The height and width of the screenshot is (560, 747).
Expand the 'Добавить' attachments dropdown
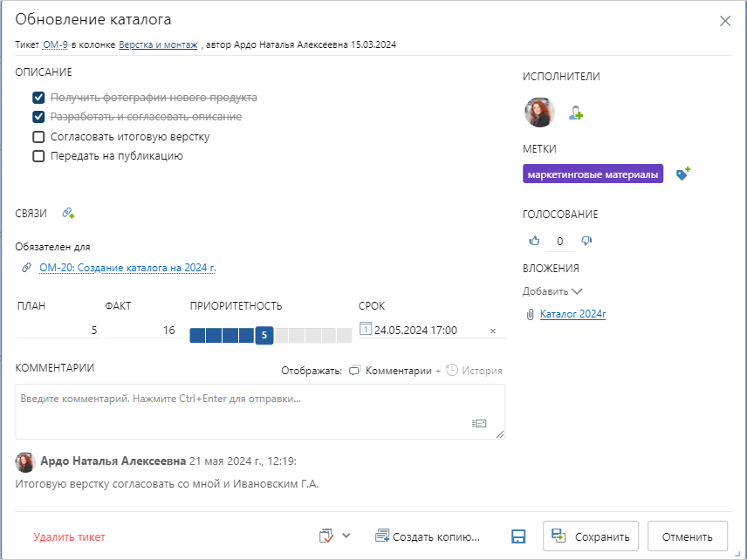(552, 291)
